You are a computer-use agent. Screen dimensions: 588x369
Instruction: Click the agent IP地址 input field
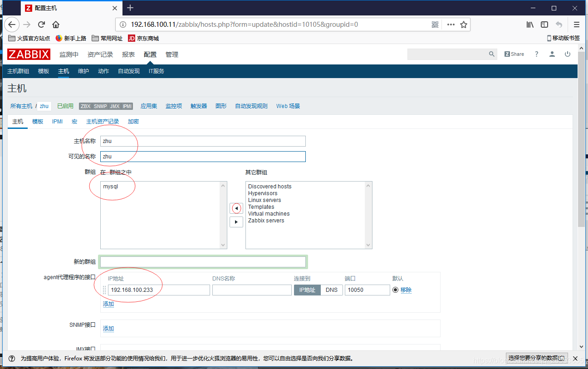pos(159,290)
